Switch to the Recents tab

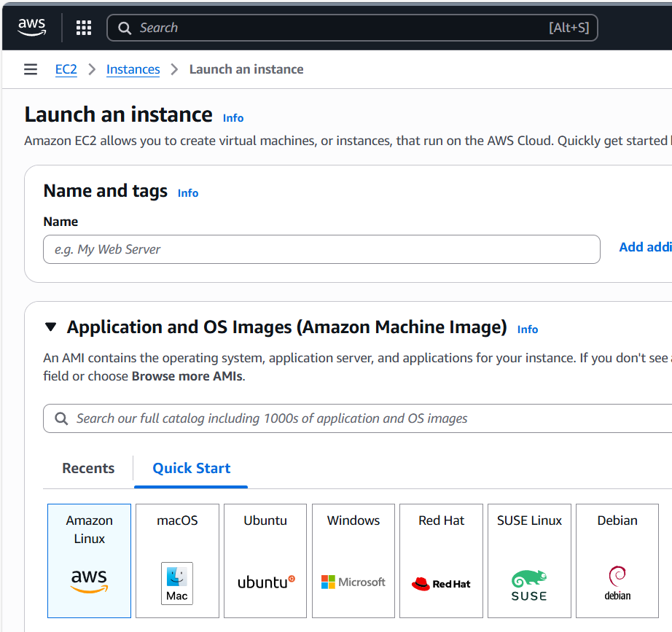pos(88,468)
